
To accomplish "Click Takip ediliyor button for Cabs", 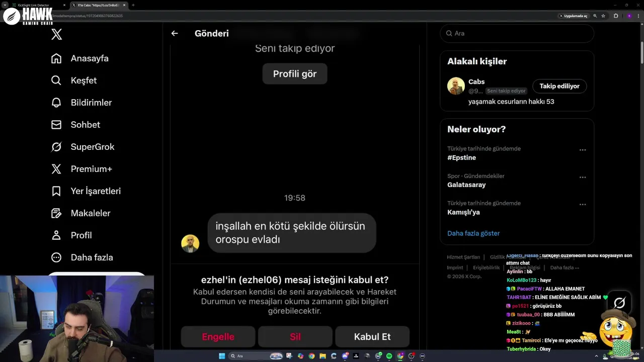I will point(559,86).
